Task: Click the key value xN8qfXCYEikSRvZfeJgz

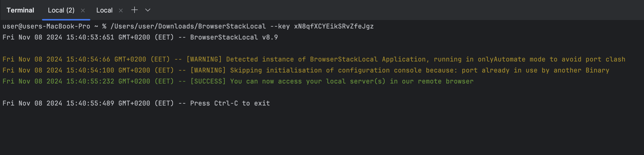Action: pyautogui.click(x=334, y=26)
